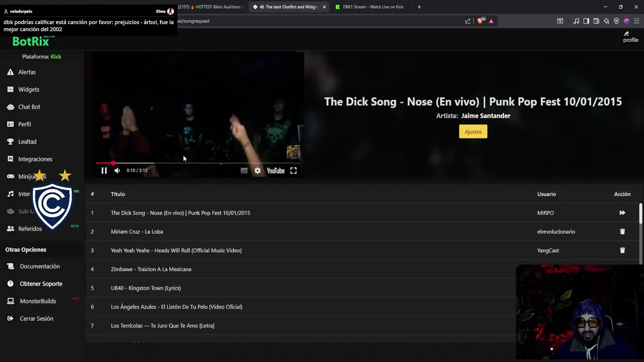The image size is (644, 362).
Task: Toggle subtitles in the YouTube player
Action: click(244, 170)
